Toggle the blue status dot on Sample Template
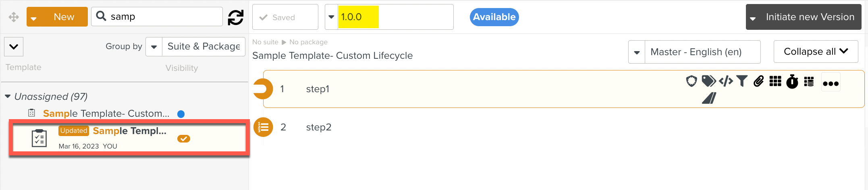This screenshot has width=868, height=190. 181,114
